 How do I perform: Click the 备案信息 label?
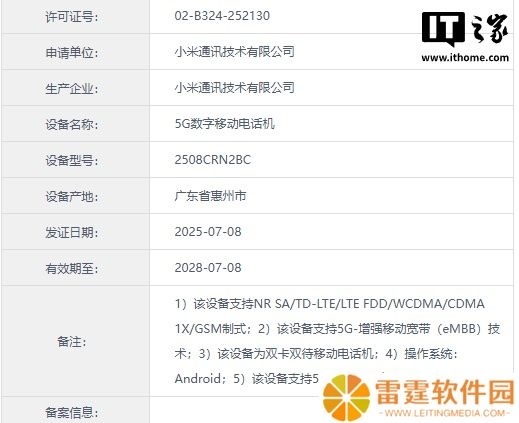coord(72,413)
